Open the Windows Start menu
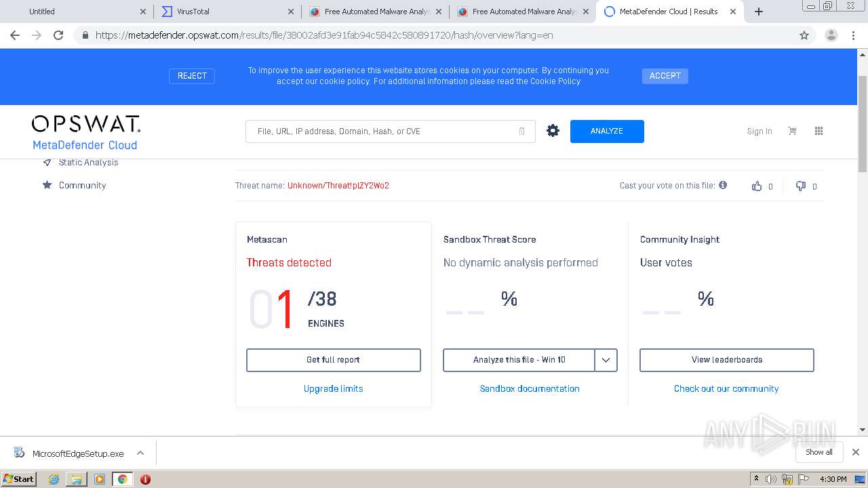The width and height of the screenshot is (868, 488). (x=19, y=479)
